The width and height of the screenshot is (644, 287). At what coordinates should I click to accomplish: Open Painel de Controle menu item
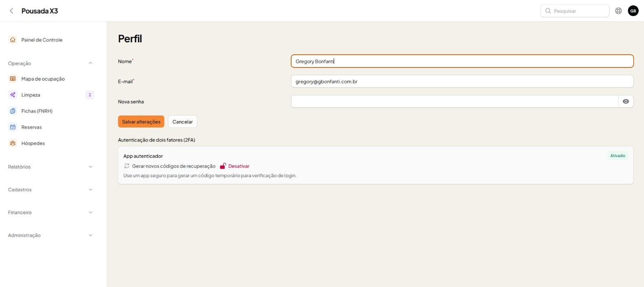click(51, 40)
